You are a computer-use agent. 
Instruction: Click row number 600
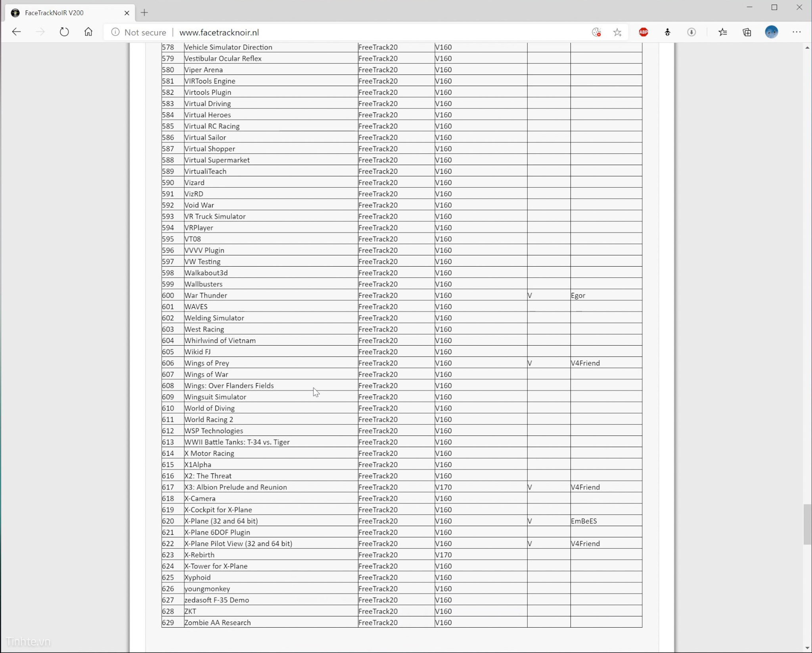coord(168,296)
